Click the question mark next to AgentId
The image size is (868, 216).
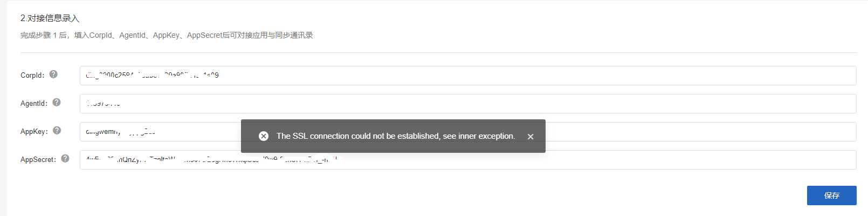coord(57,103)
